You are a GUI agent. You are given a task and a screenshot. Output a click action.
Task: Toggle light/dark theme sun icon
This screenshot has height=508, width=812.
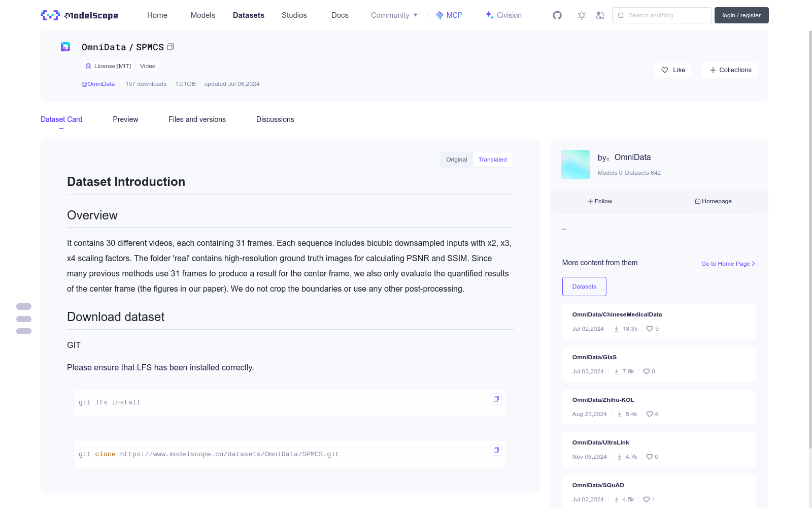(x=582, y=15)
